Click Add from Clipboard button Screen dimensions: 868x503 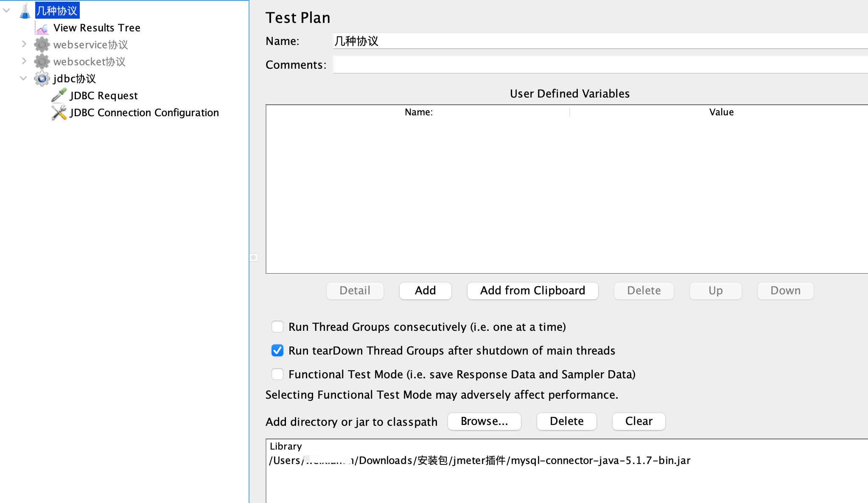pos(532,291)
